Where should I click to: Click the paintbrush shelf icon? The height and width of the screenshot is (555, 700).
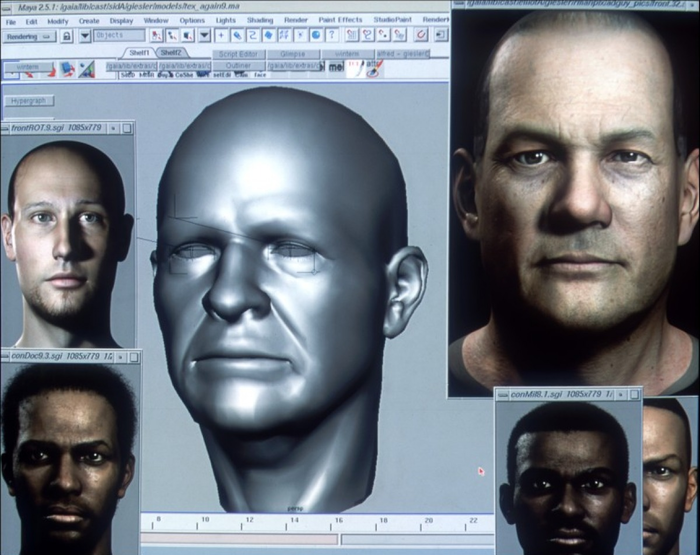[373, 67]
